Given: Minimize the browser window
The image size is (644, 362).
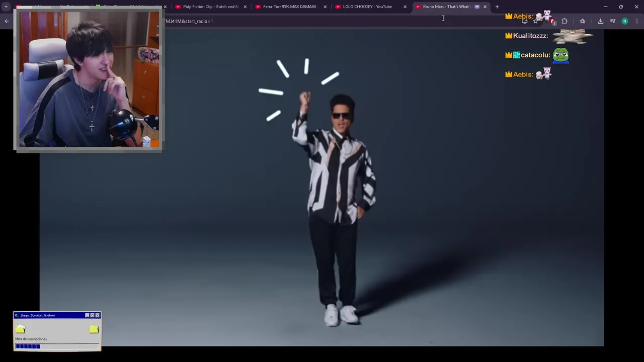Looking at the screenshot, I should tap(606, 7).
